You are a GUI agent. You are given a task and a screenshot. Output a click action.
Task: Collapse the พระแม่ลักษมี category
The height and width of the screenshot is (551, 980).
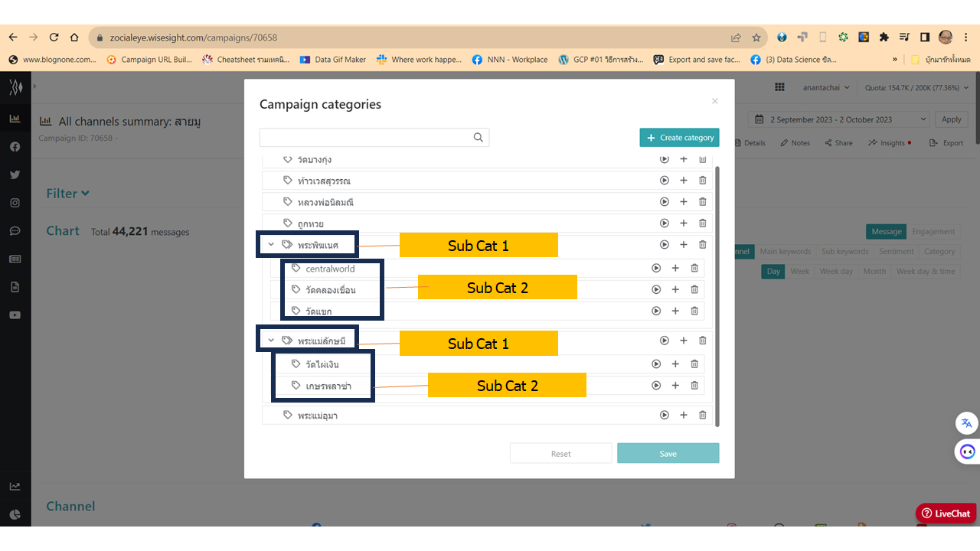pyautogui.click(x=271, y=341)
